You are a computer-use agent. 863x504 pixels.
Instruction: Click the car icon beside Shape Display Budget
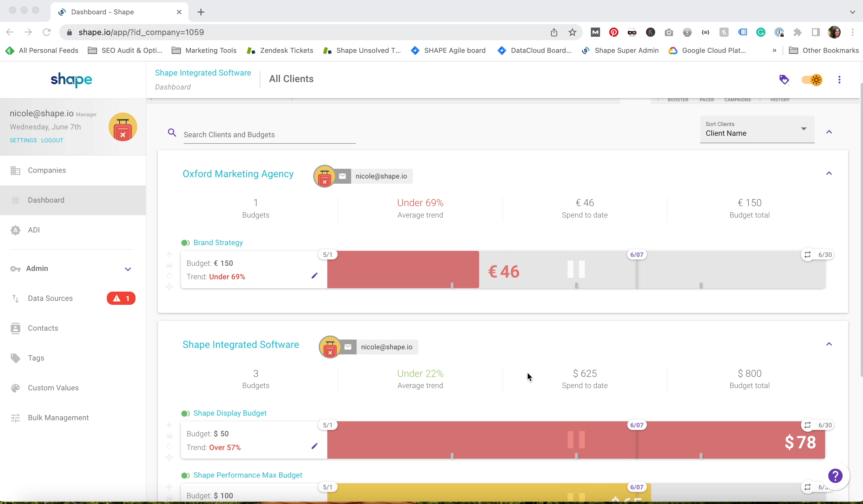pyautogui.click(x=169, y=435)
